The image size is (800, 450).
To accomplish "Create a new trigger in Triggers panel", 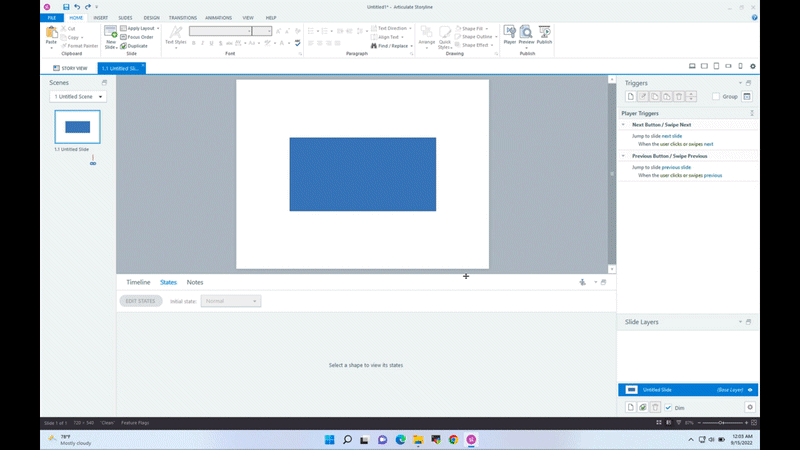I will point(630,96).
